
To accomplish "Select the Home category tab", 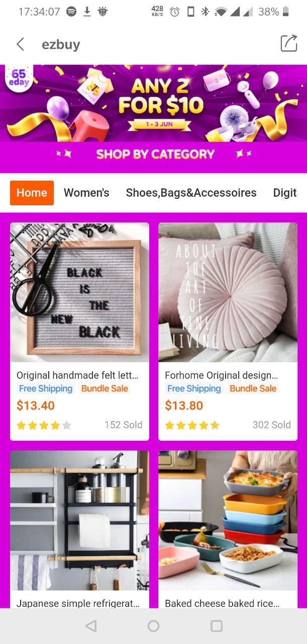I will coord(32,193).
